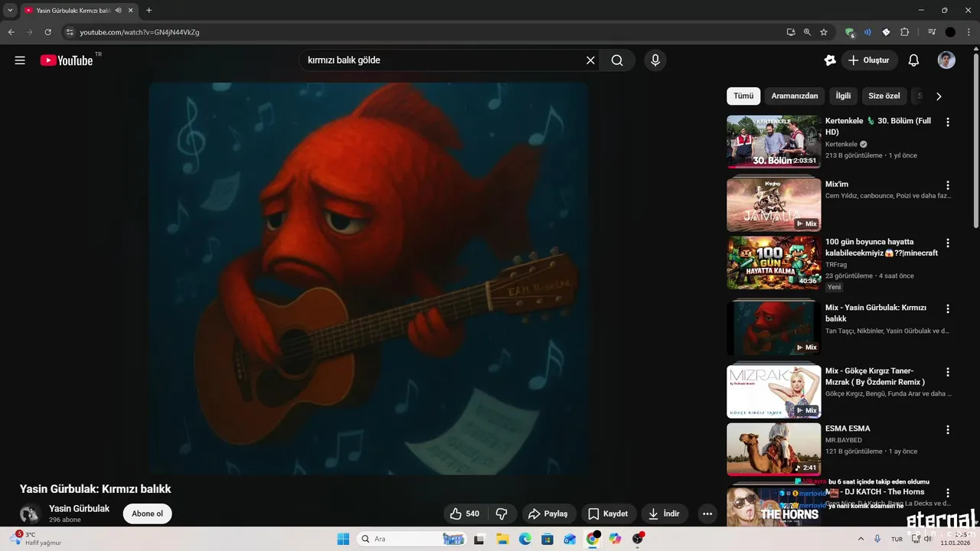Open the green shield extension
The width and height of the screenshot is (980, 551).
tap(849, 32)
